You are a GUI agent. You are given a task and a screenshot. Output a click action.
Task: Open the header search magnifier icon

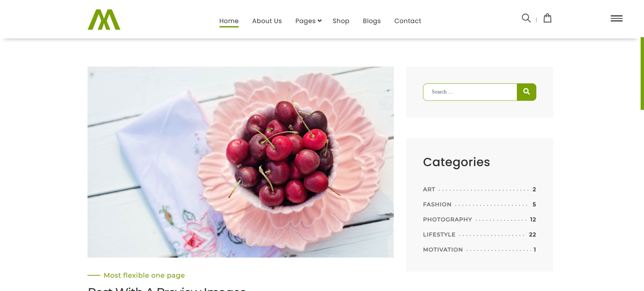pos(526,18)
